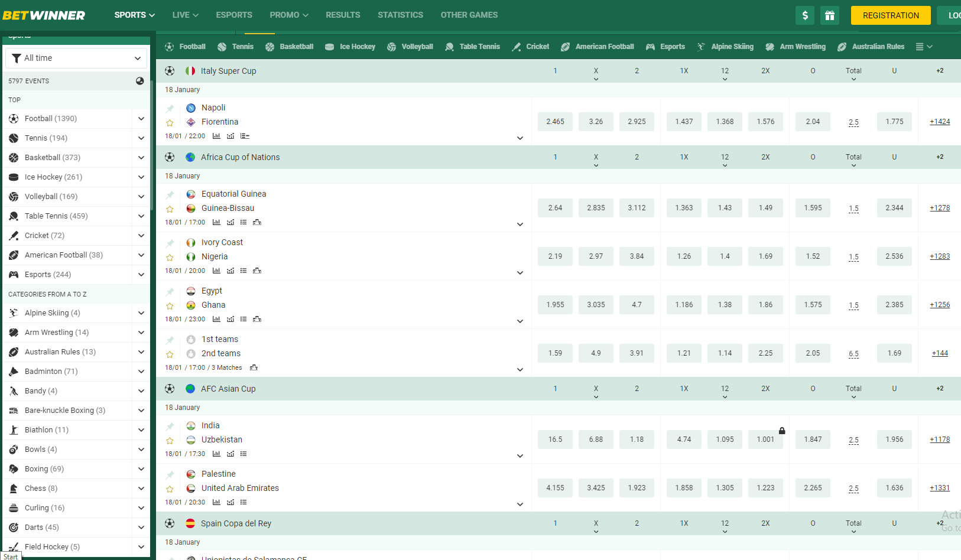Favorite the Ivory Coast vs Nigeria star
961x560 pixels.
pos(170,258)
